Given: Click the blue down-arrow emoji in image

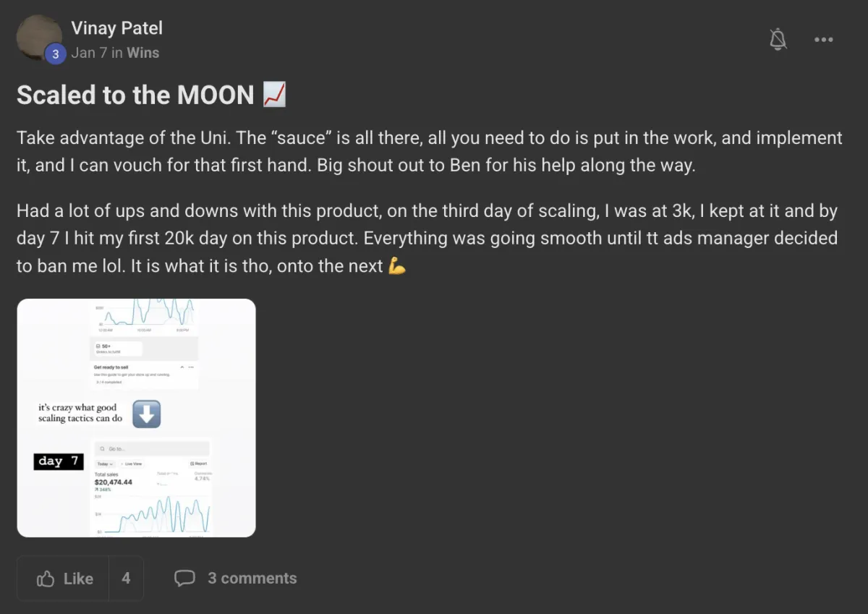Looking at the screenshot, I should tap(147, 414).
